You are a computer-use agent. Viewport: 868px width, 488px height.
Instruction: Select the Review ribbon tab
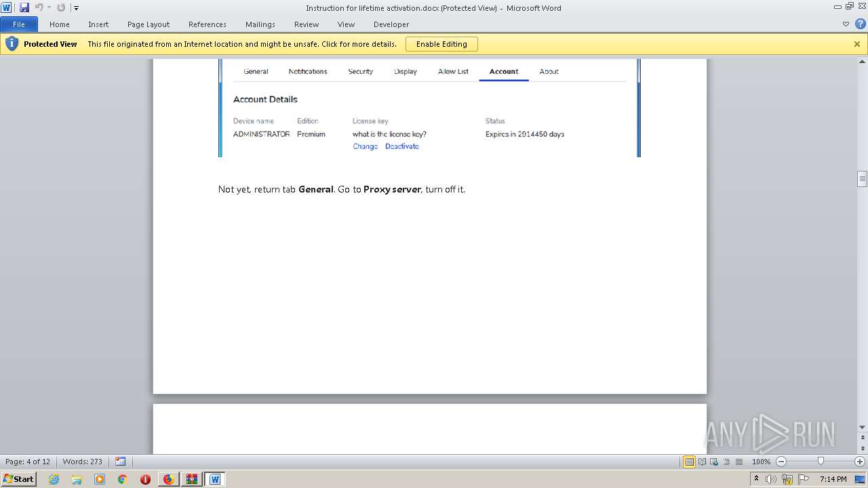tap(307, 24)
